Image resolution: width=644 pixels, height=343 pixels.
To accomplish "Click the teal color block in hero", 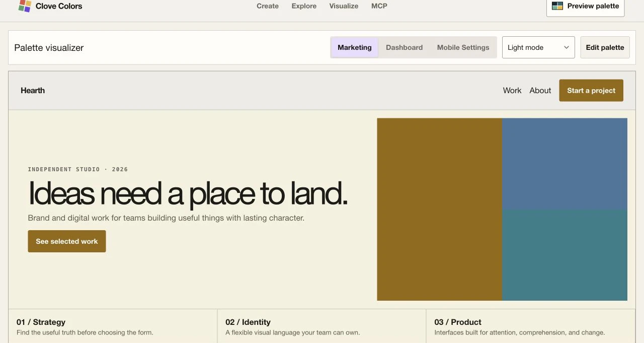I will (565, 255).
